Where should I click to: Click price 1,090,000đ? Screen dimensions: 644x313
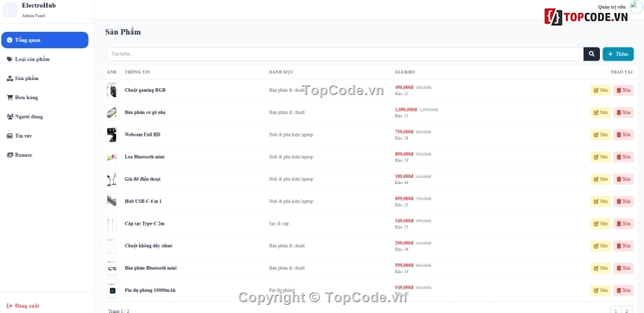click(406, 110)
